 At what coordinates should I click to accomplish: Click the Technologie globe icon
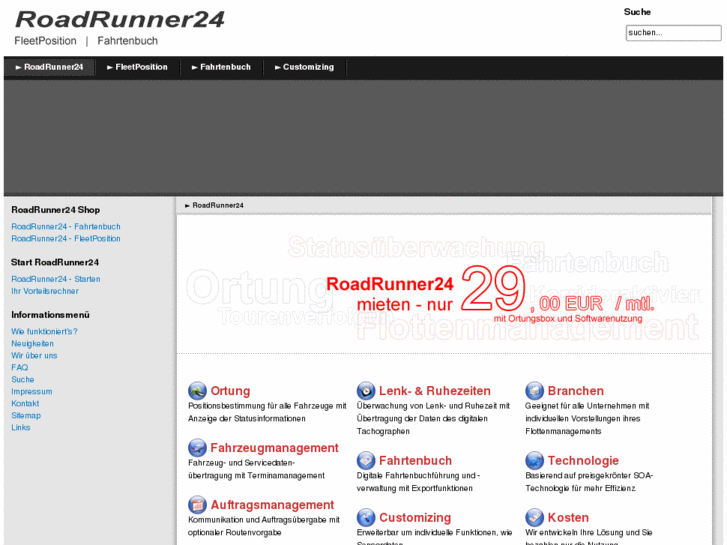tap(534, 461)
